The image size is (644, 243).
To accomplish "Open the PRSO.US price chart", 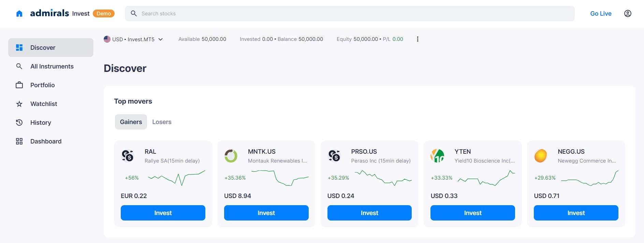I will (x=383, y=178).
